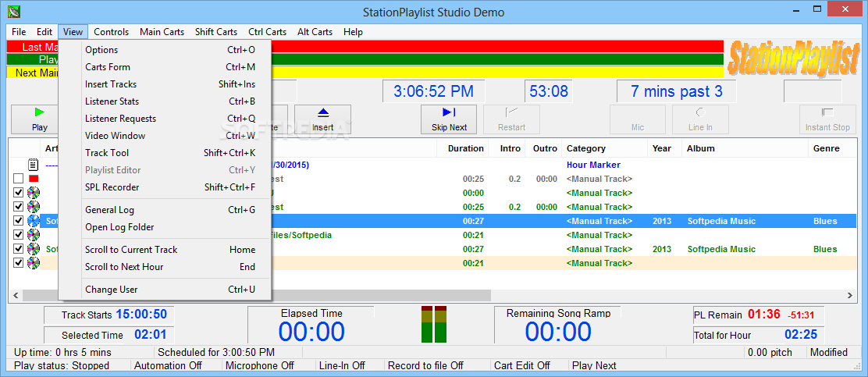Screen dimensions: 868x377
Task: Click the Outro column header
Action: [x=545, y=148]
